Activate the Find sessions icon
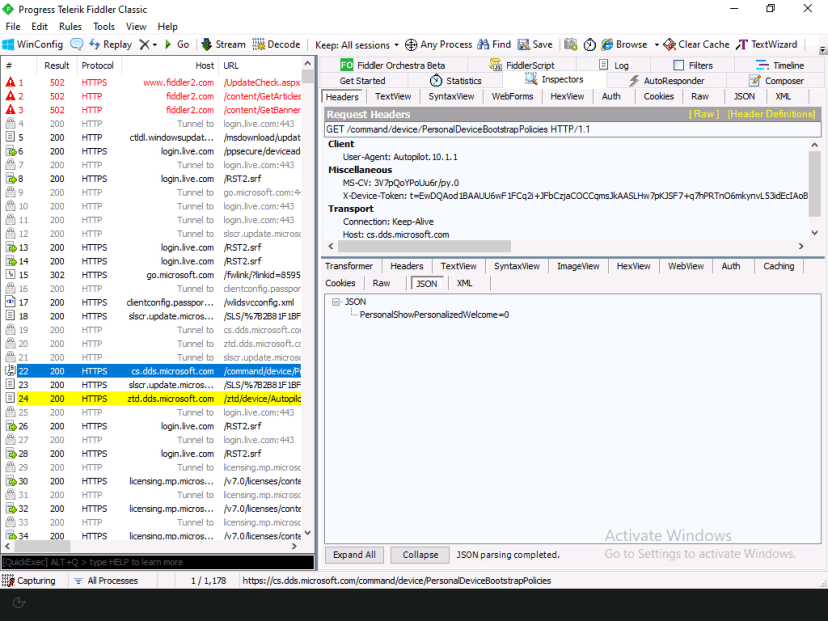This screenshot has width=828, height=621. (494, 44)
